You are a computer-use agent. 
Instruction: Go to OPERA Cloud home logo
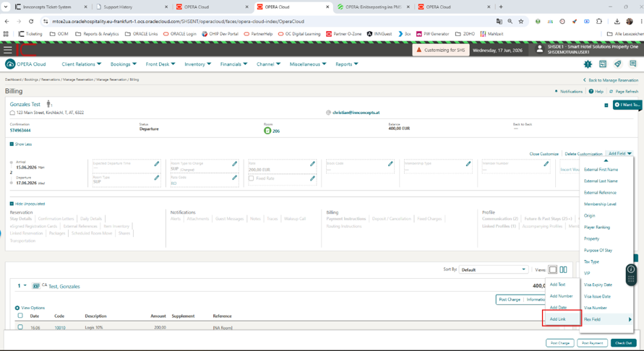point(25,64)
